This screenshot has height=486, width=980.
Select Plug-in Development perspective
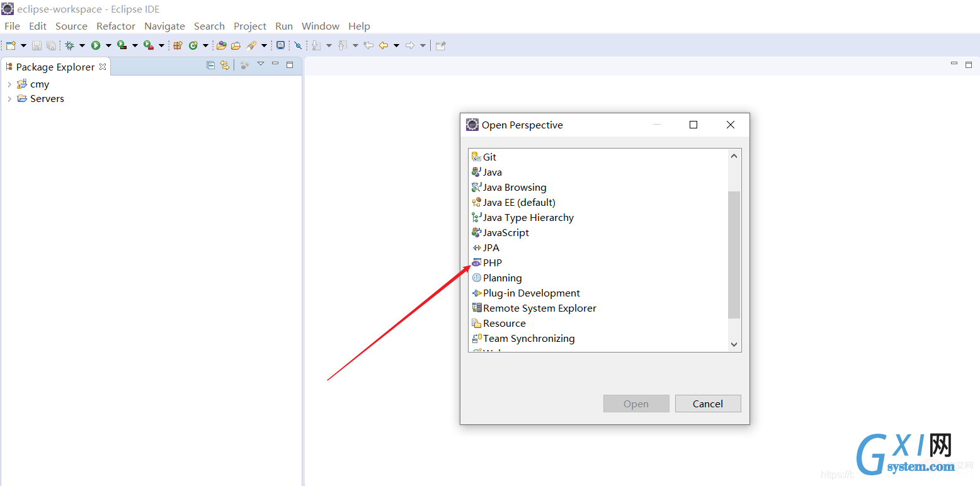[x=526, y=293]
